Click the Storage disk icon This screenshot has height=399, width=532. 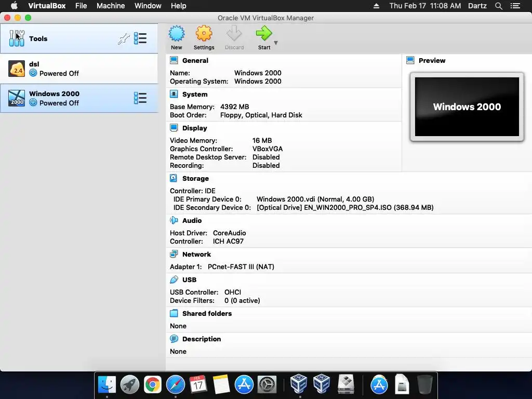[174, 178]
